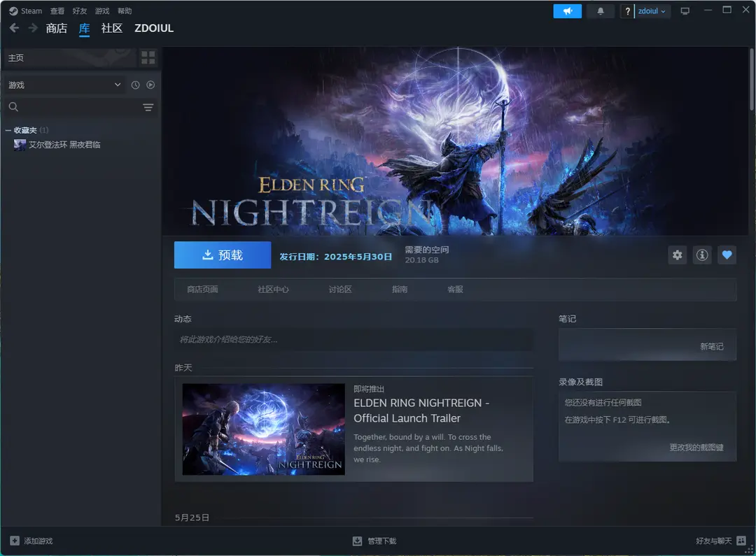The height and width of the screenshot is (556, 756).
Task: Open the zdoiul account dropdown
Action: coord(652,11)
